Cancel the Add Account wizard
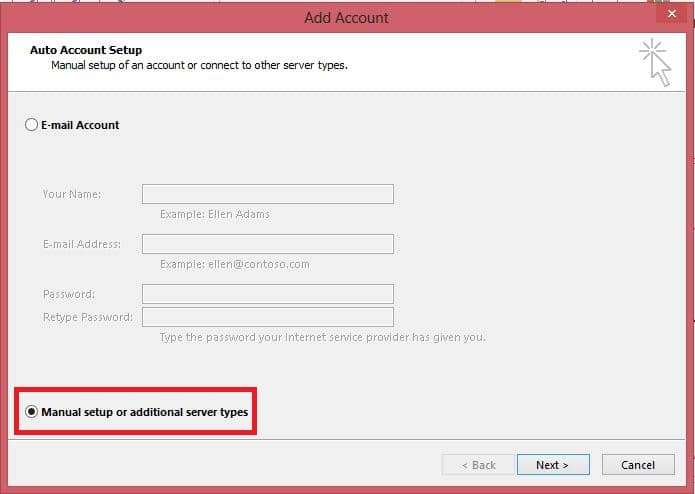695x494 pixels. tap(638, 465)
